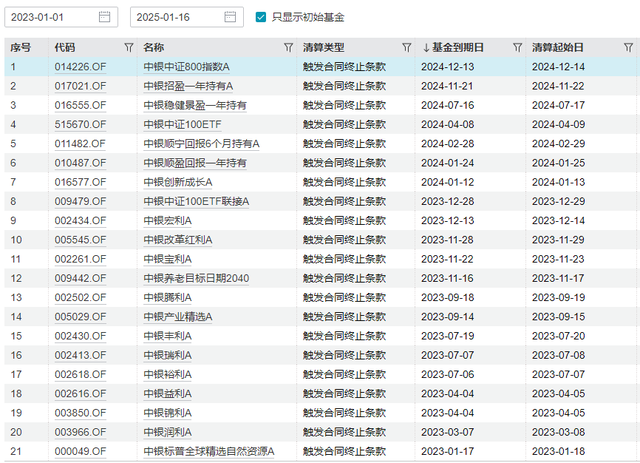
Task: Open fund 中银改革红利A
Action: [x=178, y=240]
